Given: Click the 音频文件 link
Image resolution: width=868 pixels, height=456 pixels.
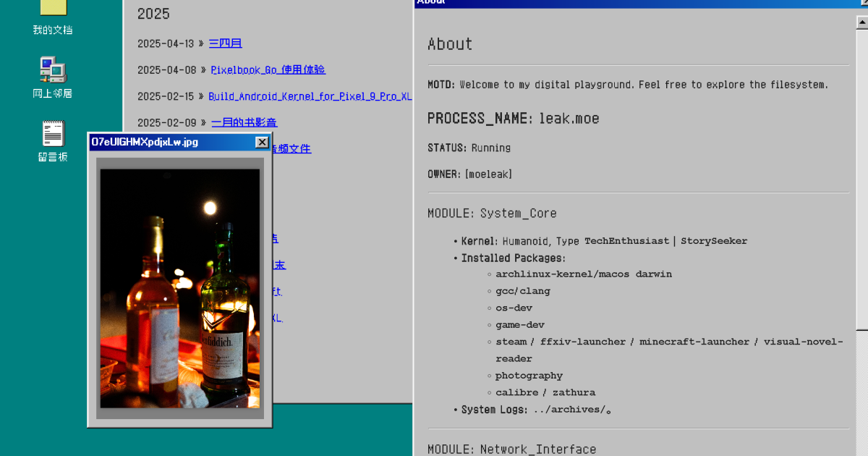Looking at the screenshot, I should (x=292, y=148).
